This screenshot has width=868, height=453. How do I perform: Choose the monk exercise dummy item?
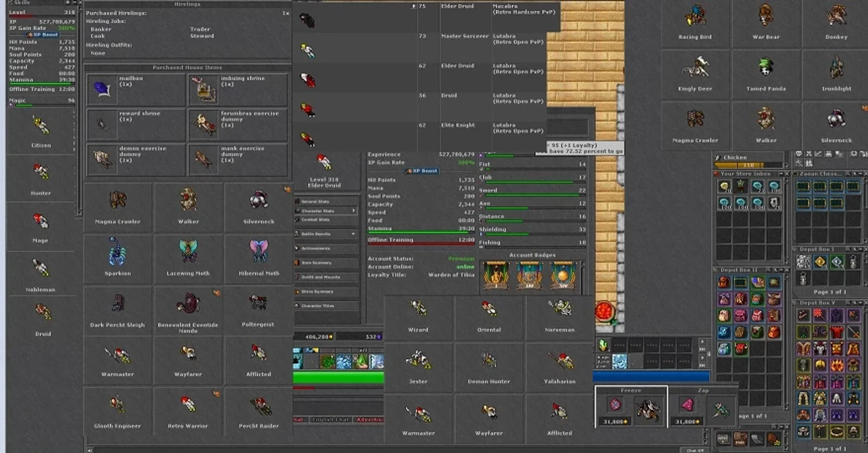point(238,160)
